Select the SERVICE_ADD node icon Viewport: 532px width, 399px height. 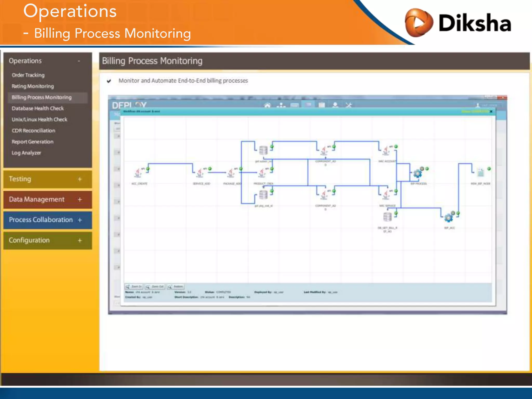coord(200,173)
